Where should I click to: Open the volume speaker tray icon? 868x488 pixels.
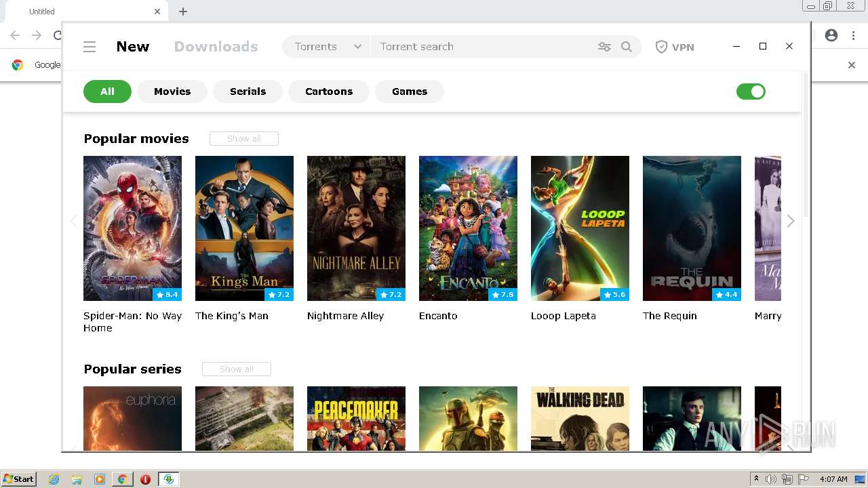(771, 479)
